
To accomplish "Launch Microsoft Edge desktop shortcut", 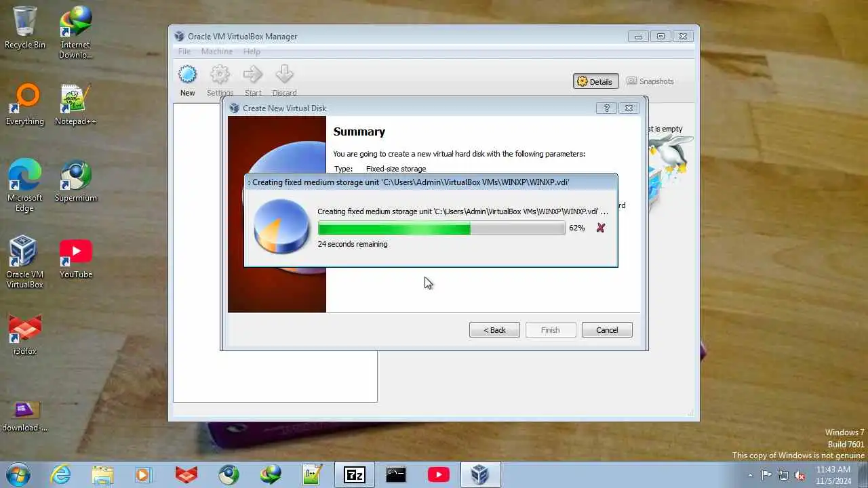I will [25, 186].
